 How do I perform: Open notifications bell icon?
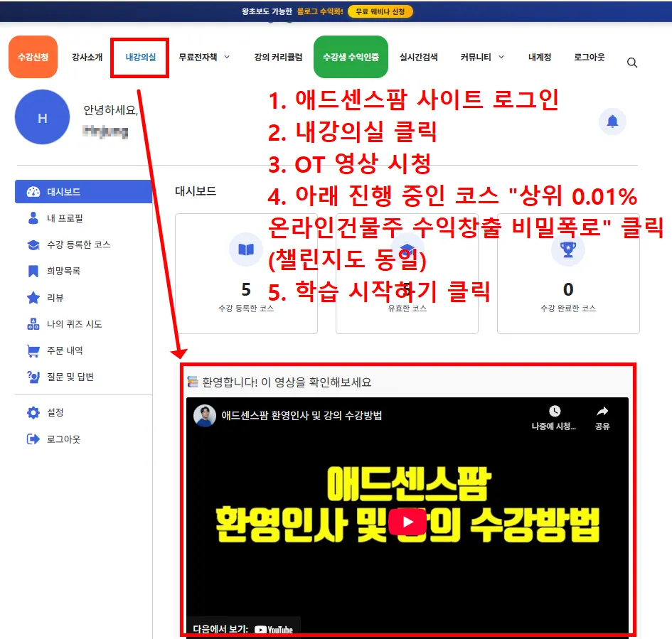[612, 122]
